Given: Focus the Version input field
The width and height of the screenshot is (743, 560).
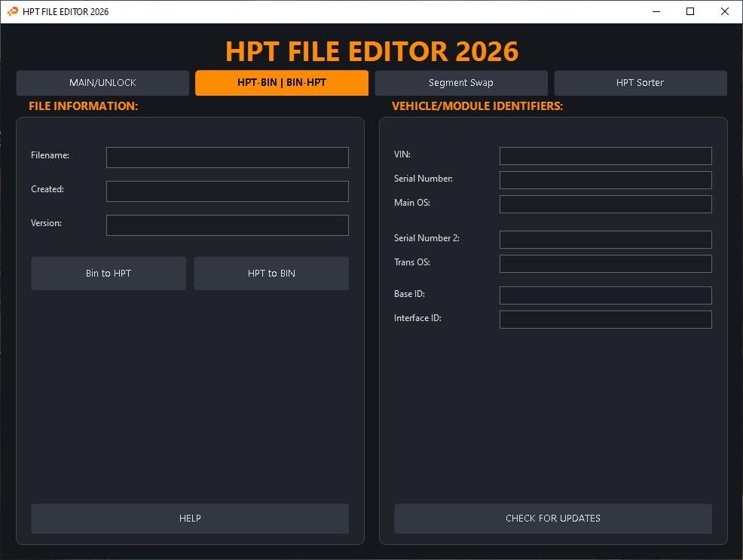Looking at the screenshot, I should tap(228, 225).
